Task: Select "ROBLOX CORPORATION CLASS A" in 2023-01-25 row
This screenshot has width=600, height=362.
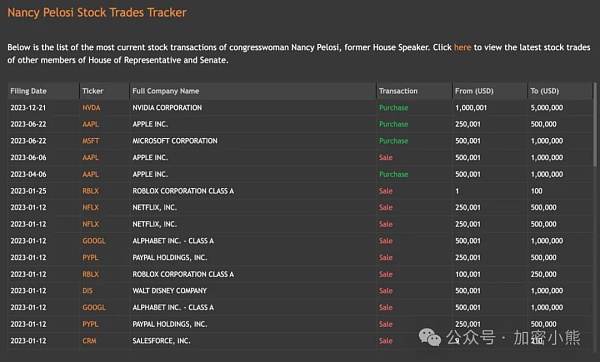Action: click(183, 191)
